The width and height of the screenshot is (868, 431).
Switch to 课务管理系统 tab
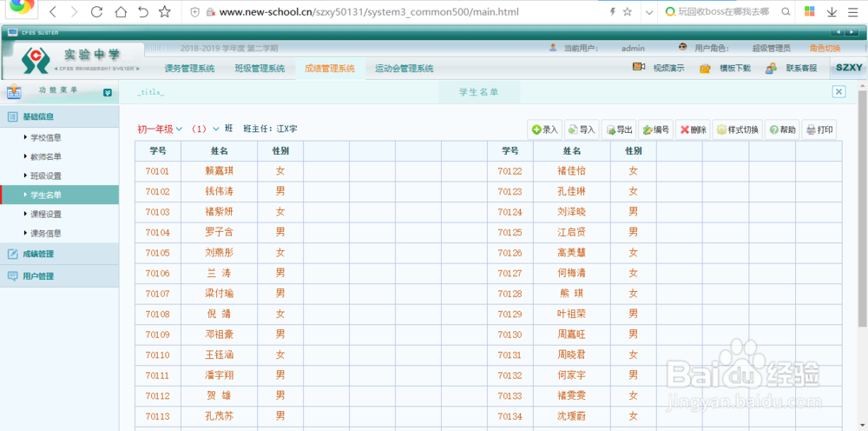(x=189, y=69)
